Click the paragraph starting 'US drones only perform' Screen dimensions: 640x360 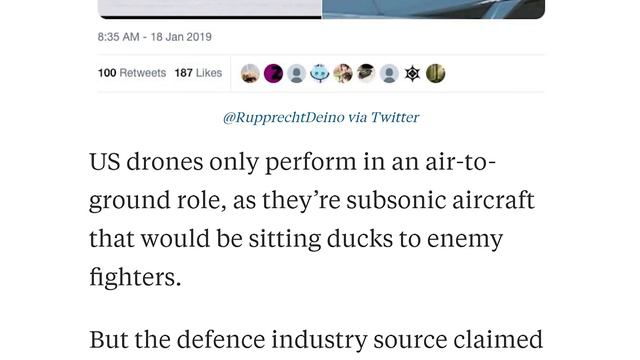point(312,220)
